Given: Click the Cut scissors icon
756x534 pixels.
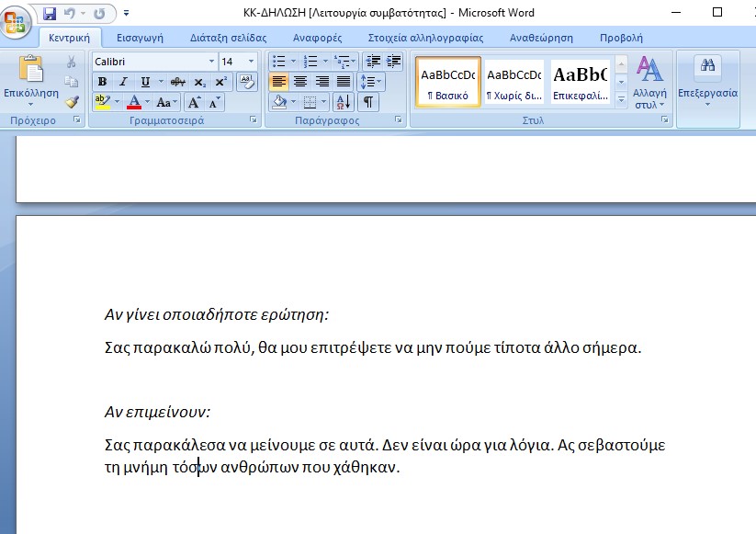Looking at the screenshot, I should pos(72,62).
